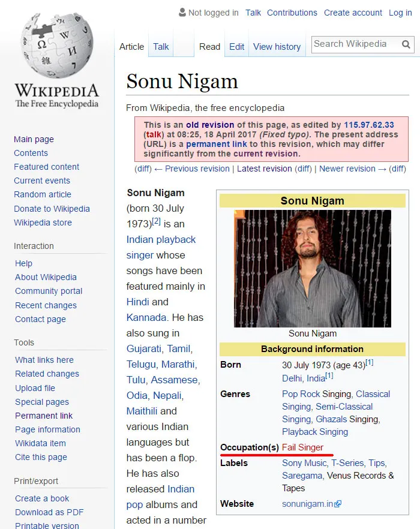Open What links here tool

[x=44, y=360]
